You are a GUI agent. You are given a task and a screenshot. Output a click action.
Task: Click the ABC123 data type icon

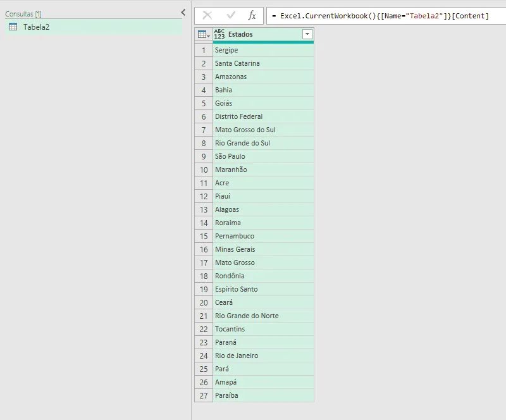(x=219, y=34)
